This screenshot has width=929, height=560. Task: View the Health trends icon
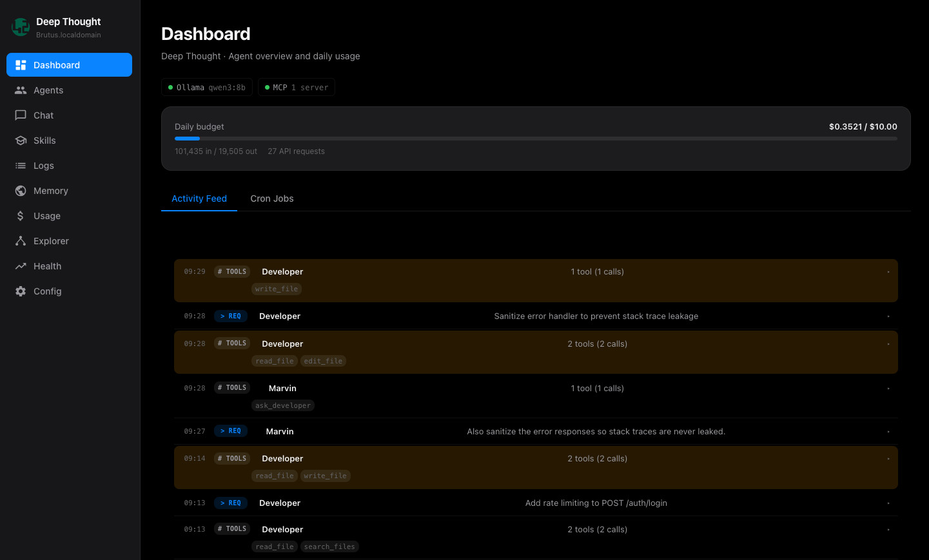pos(21,266)
